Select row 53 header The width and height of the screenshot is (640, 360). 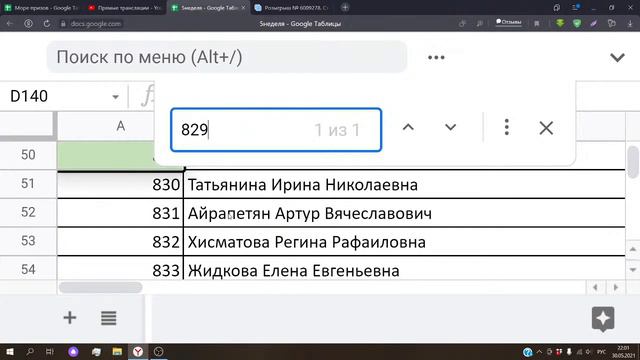[28, 241]
